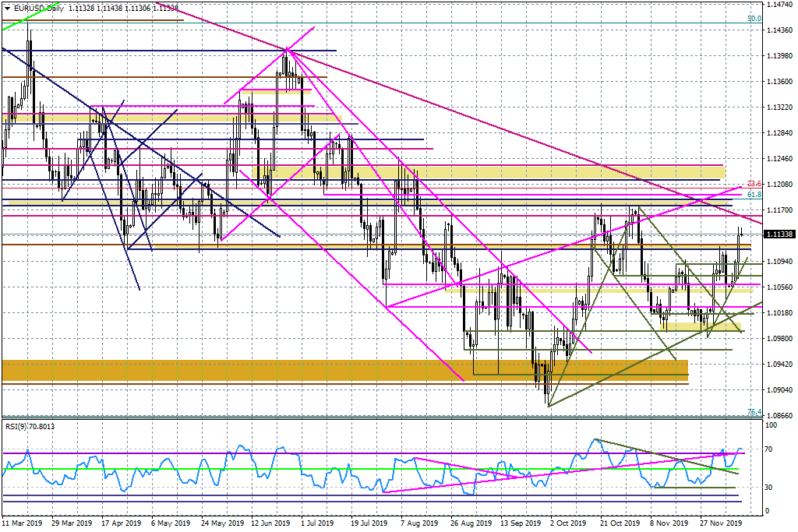Click the 1.10180 price axis label
This screenshot has width=798, height=532.
click(x=779, y=313)
